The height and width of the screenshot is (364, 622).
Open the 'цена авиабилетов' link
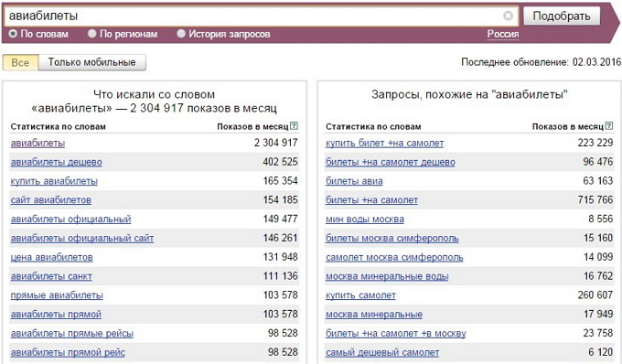[x=51, y=257]
